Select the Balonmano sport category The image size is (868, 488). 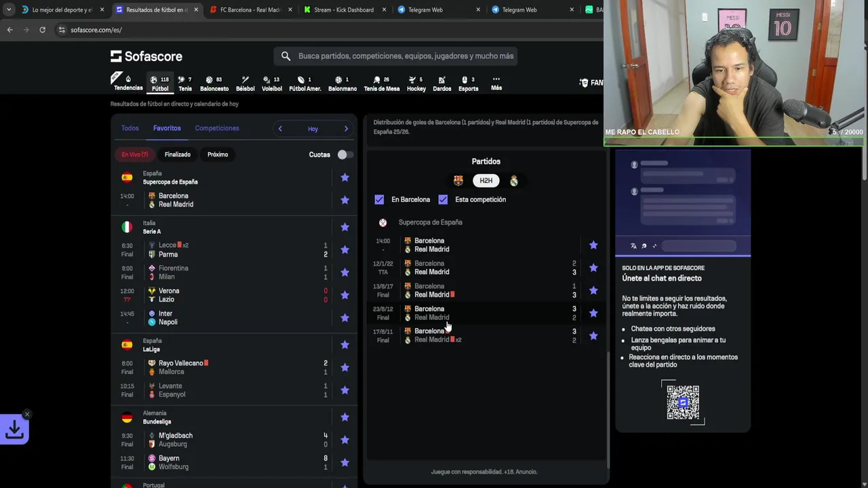pos(342,83)
